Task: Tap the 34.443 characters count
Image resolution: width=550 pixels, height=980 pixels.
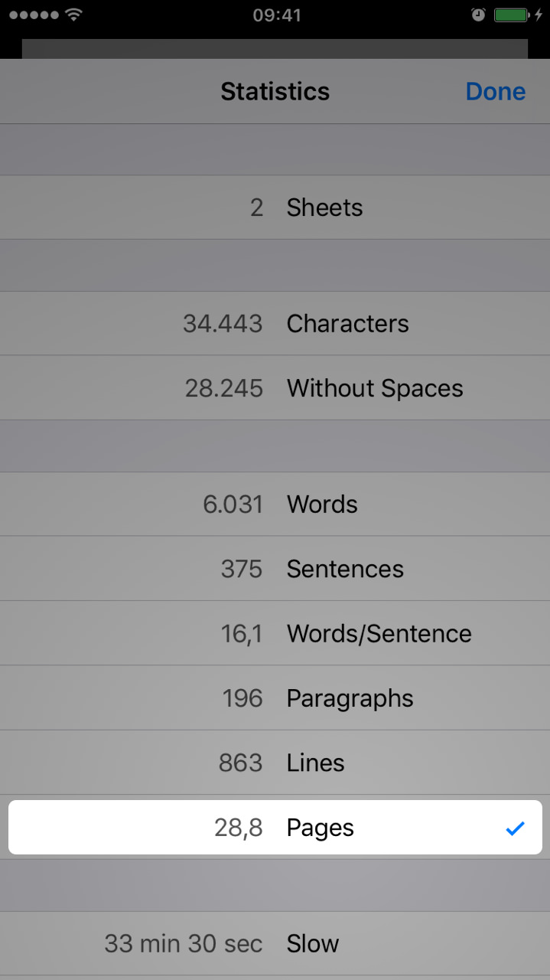Action: tap(223, 324)
